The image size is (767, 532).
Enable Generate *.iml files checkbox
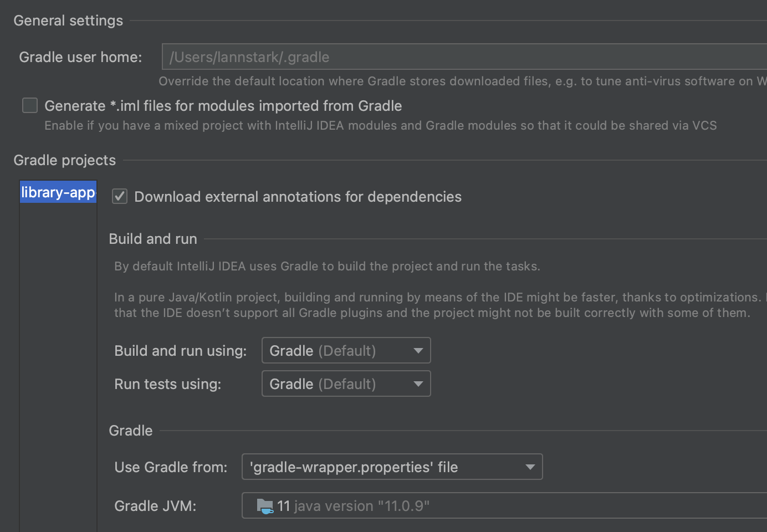coord(30,105)
